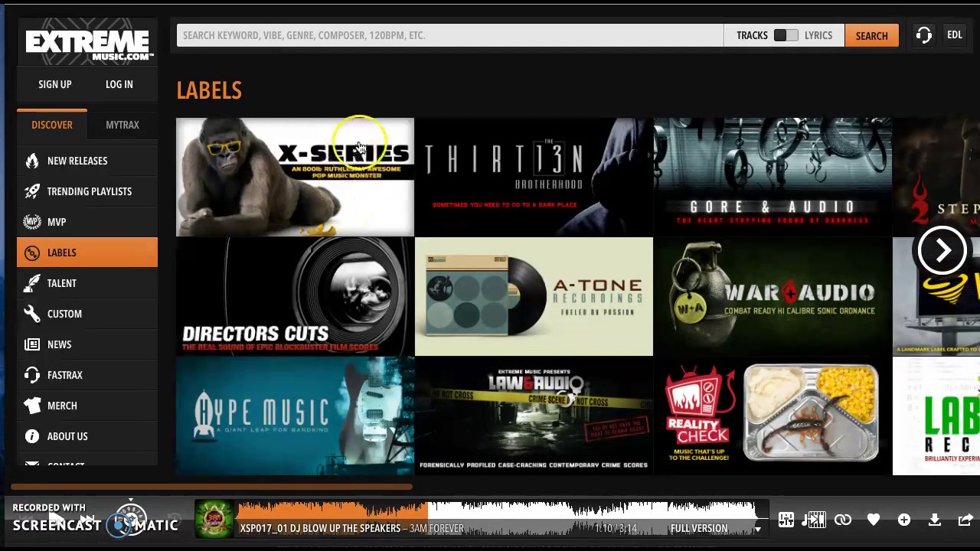Open the Hype Music label tile

(x=295, y=416)
